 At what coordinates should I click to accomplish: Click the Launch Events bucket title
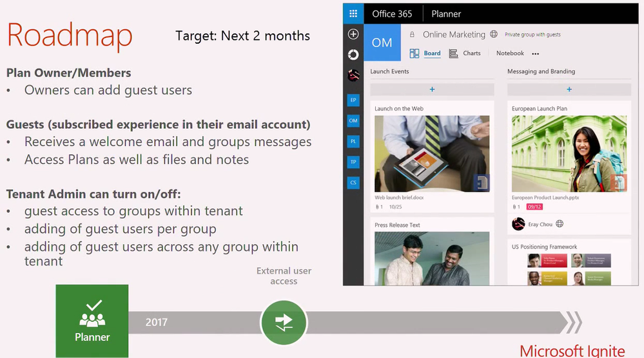(389, 71)
